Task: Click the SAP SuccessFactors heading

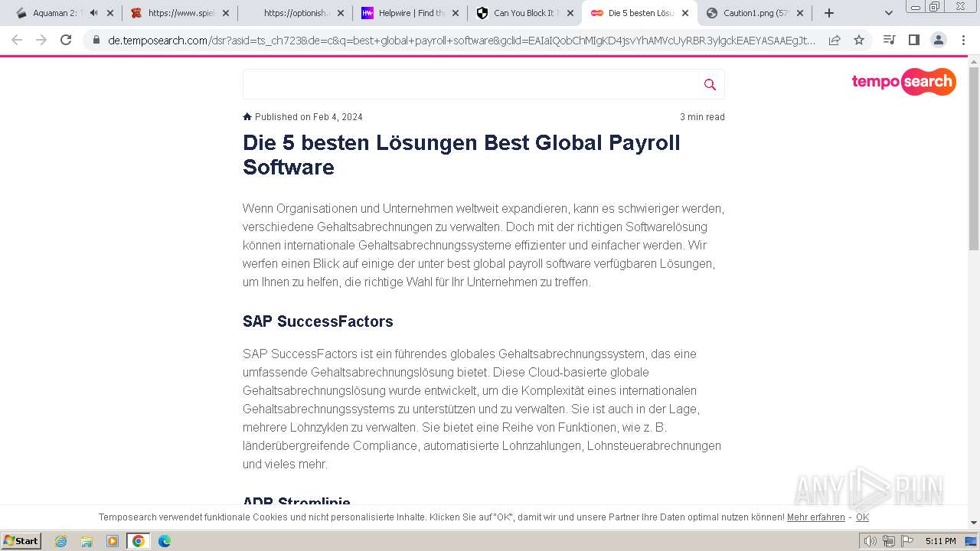Action: click(x=318, y=321)
